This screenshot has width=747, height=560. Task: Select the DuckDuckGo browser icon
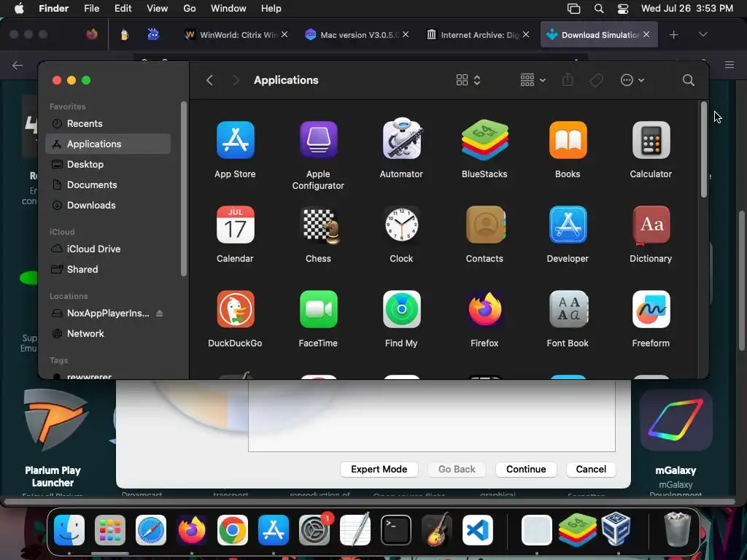236,309
